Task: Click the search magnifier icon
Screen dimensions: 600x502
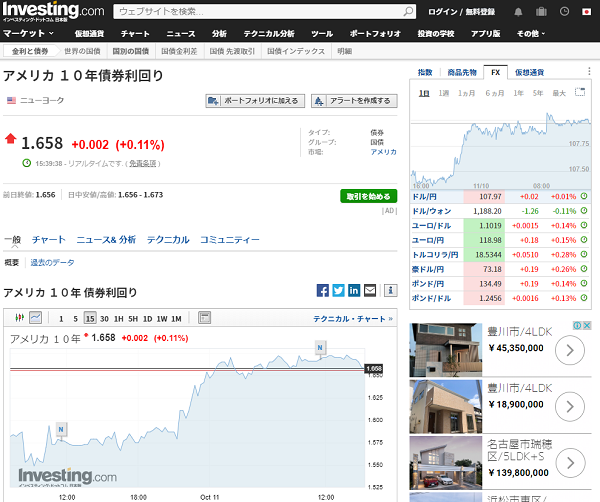Action: pos(408,11)
